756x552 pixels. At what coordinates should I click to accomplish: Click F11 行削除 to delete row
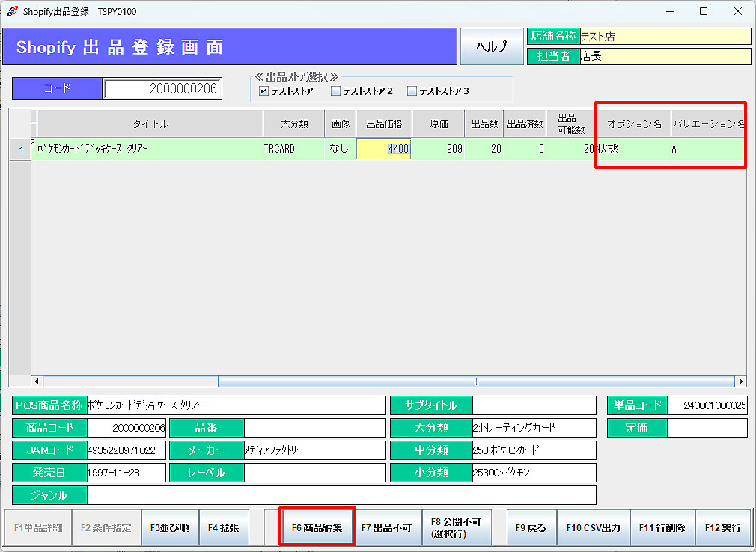(x=662, y=527)
